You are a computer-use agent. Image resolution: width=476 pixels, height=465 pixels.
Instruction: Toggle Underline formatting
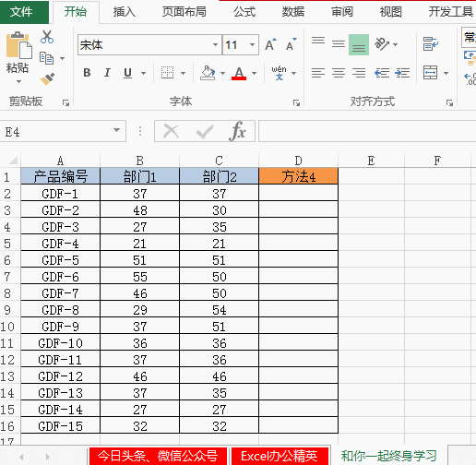coord(128,73)
